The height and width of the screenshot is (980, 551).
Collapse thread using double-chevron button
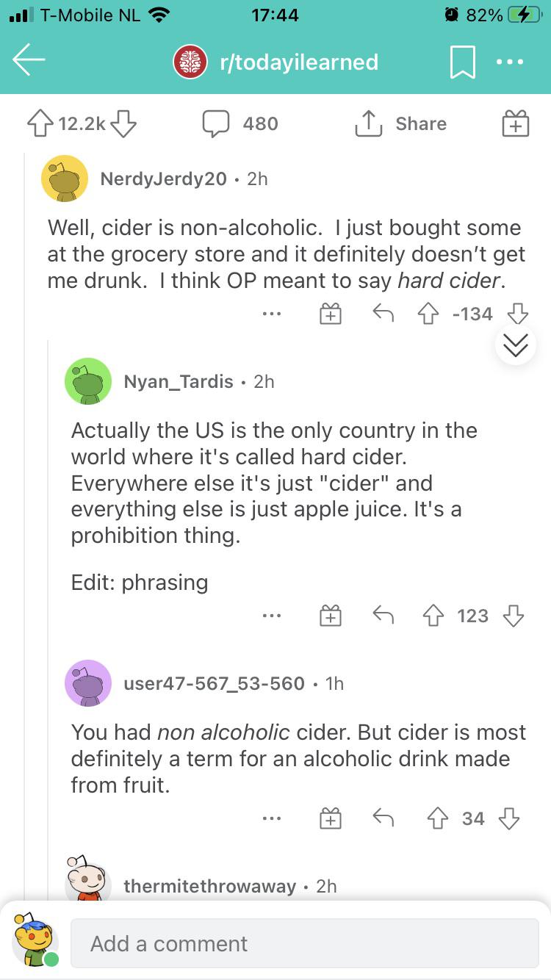(516, 345)
